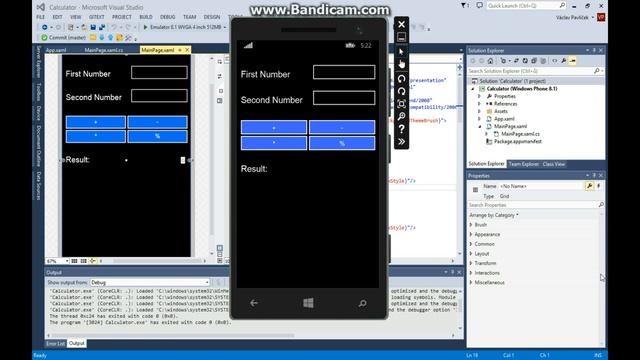
Task: Switch to the App.xaml editor tab
Action: (x=56, y=50)
